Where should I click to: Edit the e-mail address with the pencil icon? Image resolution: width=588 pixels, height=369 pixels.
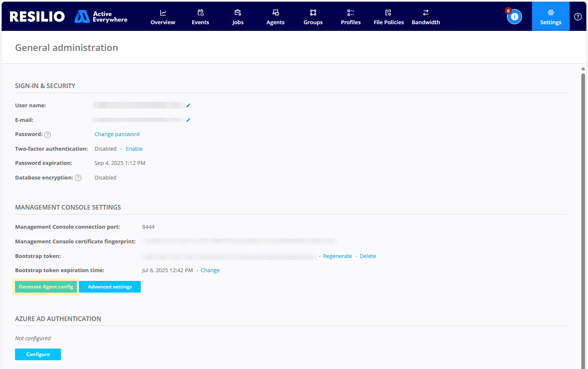[188, 120]
